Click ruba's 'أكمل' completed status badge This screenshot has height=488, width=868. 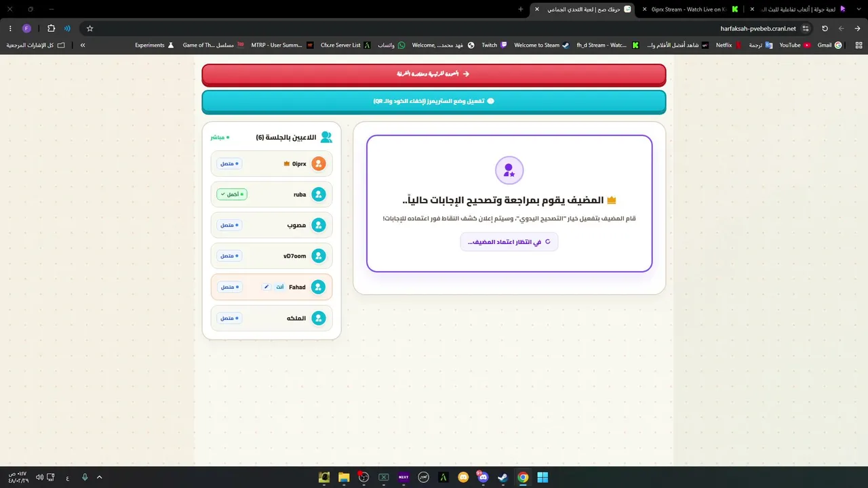click(232, 195)
